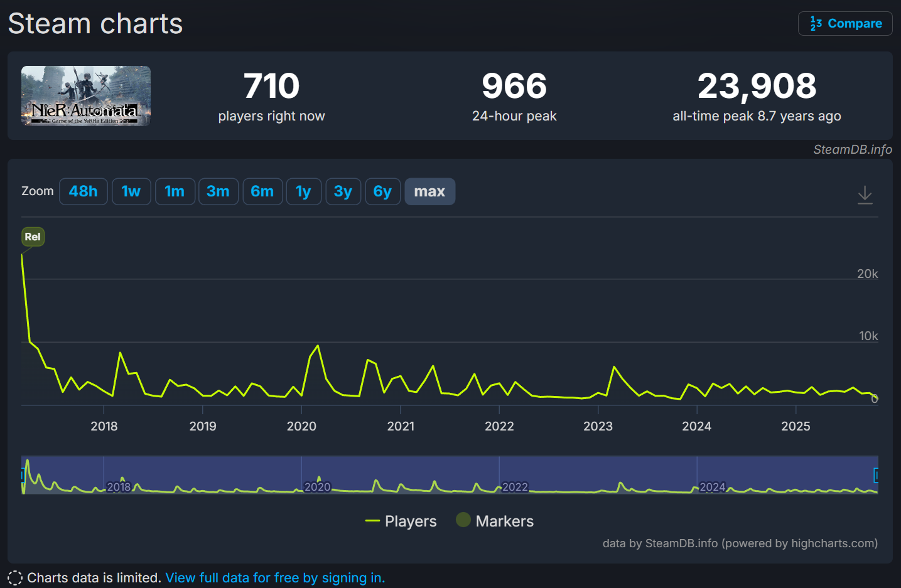Click the 2022 label on the x-axis
Image resolution: width=901 pixels, height=588 pixels.
(499, 426)
